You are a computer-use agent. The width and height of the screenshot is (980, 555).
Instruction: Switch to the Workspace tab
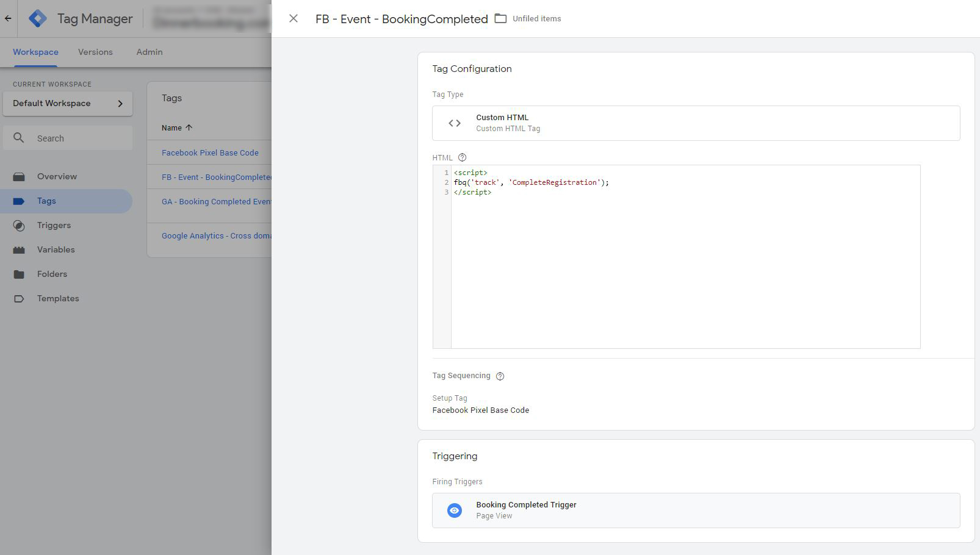pyautogui.click(x=35, y=52)
